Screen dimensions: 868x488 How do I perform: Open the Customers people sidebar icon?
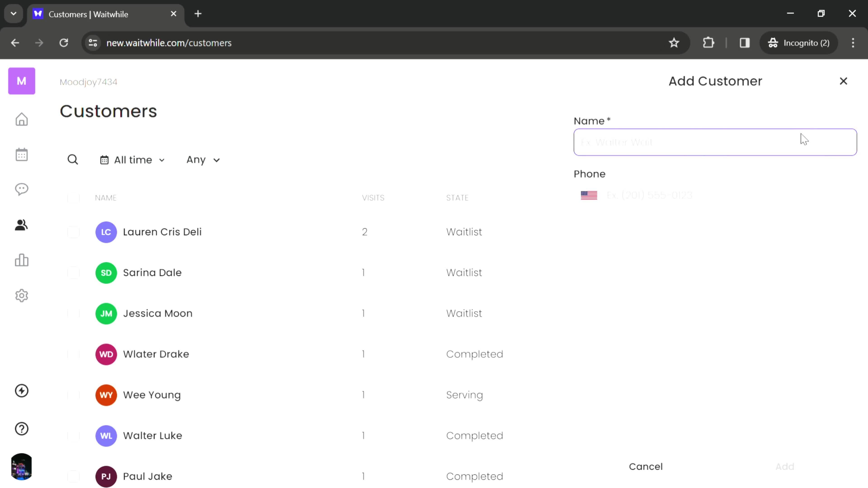pos(21,225)
